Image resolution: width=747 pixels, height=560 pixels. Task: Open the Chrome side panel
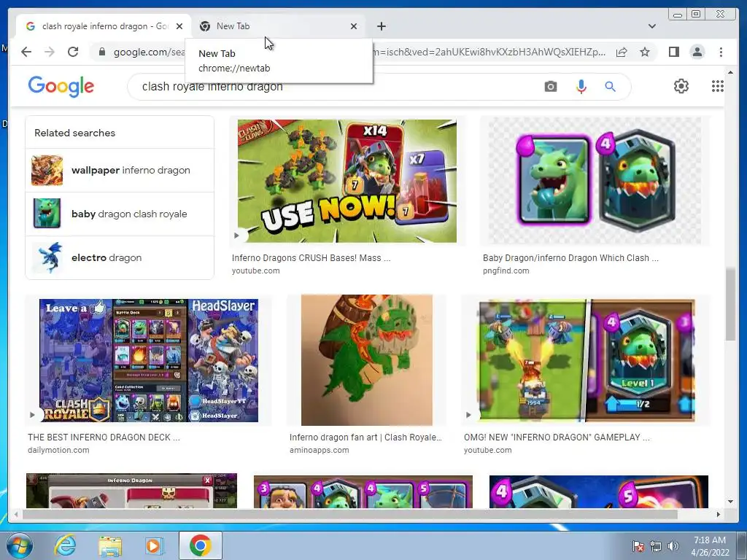coord(673,52)
